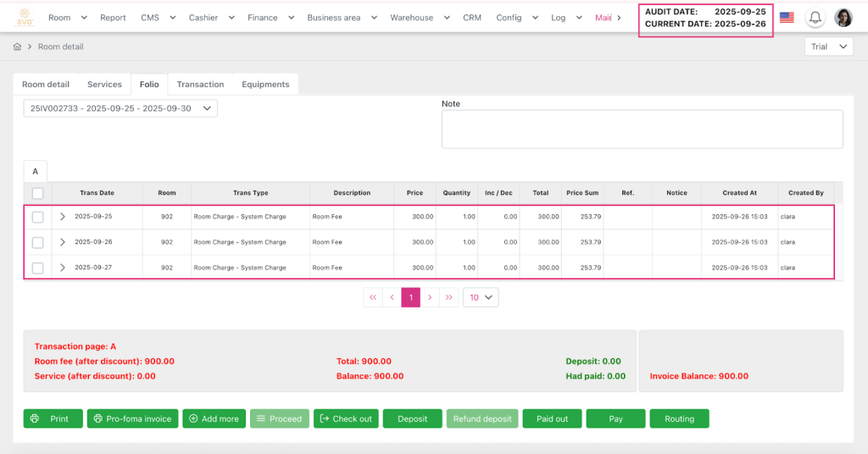Tick the checkbox for 2025-09-27 row
This screenshot has height=454, width=868.
point(37,268)
